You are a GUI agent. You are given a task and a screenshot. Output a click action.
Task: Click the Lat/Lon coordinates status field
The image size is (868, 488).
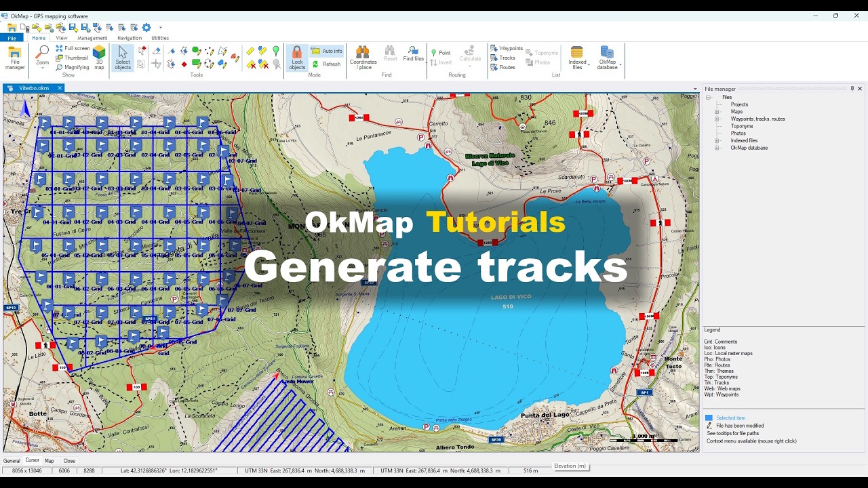pos(169,470)
